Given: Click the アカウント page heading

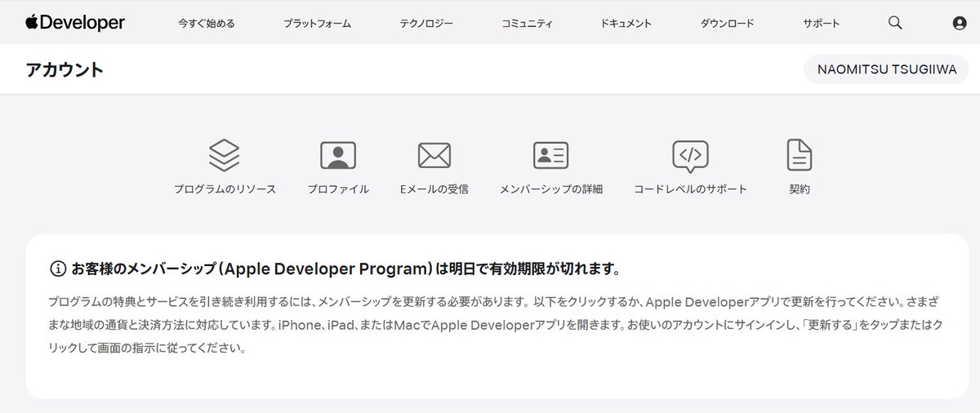Looking at the screenshot, I should pos(65,70).
